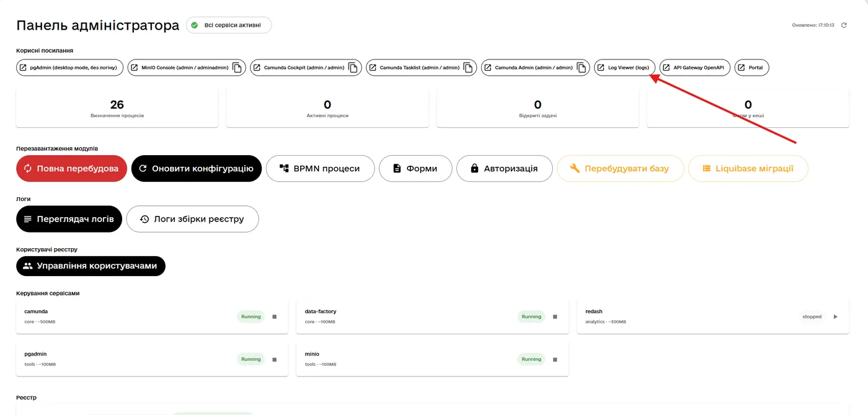
Task: Click the Визначення процесів card showing 26
Action: click(117, 108)
